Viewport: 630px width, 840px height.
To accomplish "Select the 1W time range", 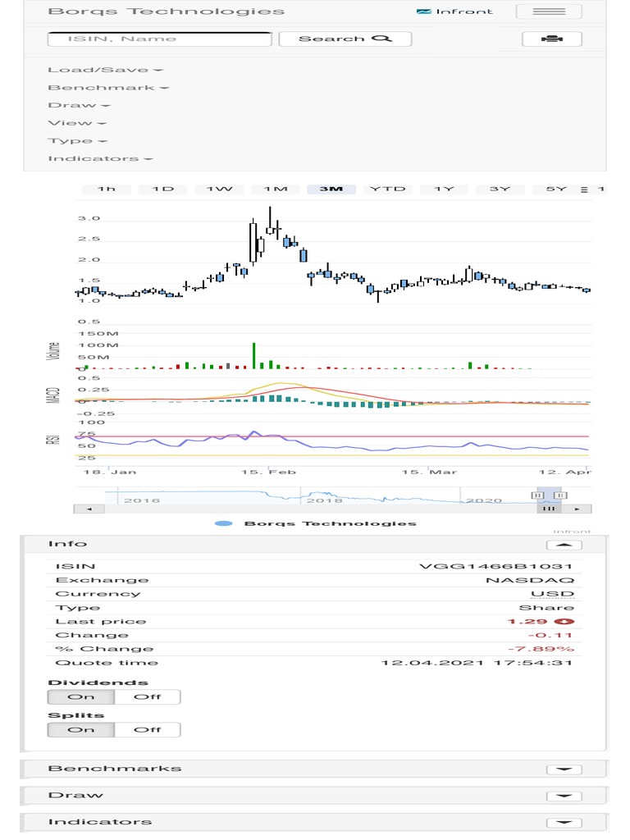I will click(219, 189).
